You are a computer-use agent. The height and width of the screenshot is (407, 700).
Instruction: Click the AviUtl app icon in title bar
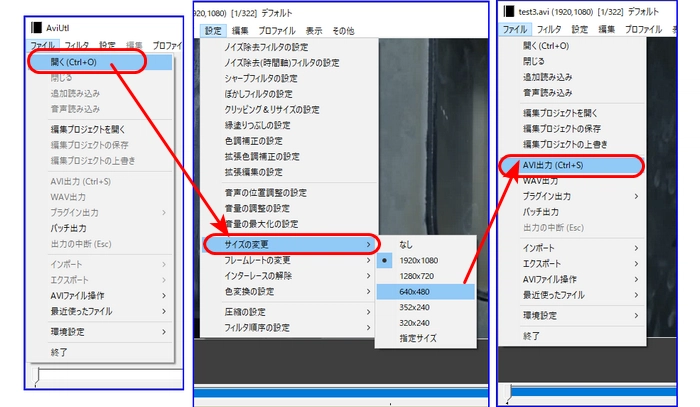[37, 26]
